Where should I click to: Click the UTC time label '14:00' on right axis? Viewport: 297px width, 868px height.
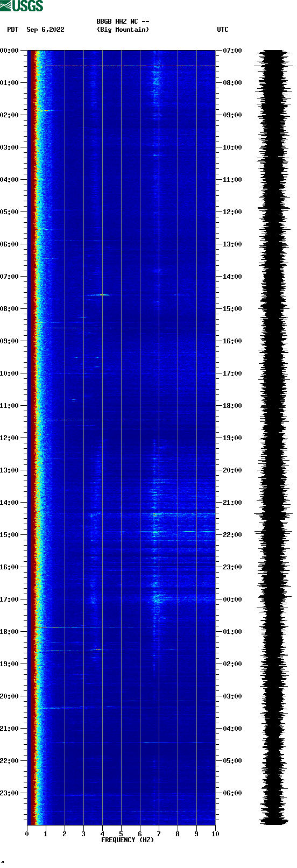pos(232,277)
